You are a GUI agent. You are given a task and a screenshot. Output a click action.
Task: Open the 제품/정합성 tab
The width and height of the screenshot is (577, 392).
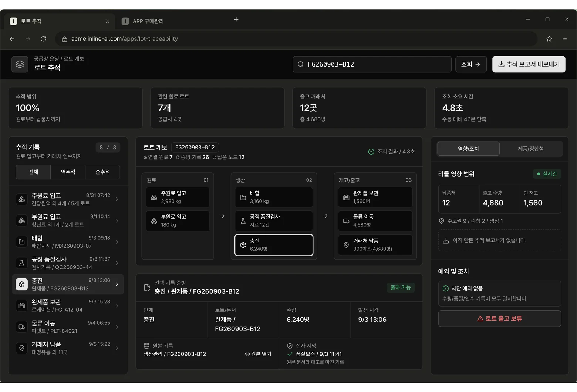(x=531, y=149)
